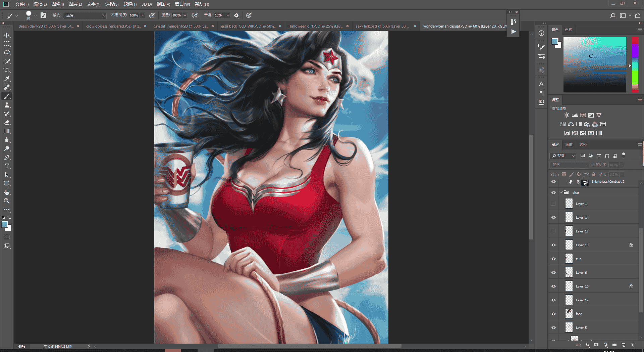Collapse the char layer group
This screenshot has width=644, height=352.
pyautogui.click(x=561, y=192)
